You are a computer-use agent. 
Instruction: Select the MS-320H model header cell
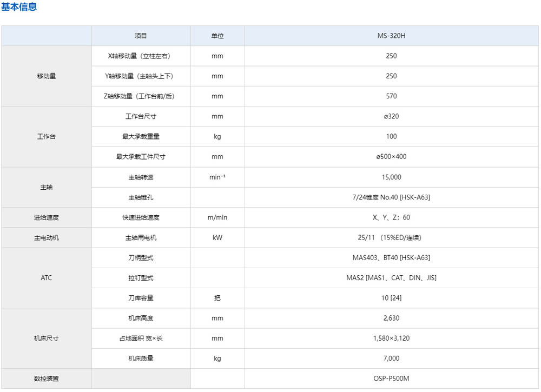coord(391,35)
